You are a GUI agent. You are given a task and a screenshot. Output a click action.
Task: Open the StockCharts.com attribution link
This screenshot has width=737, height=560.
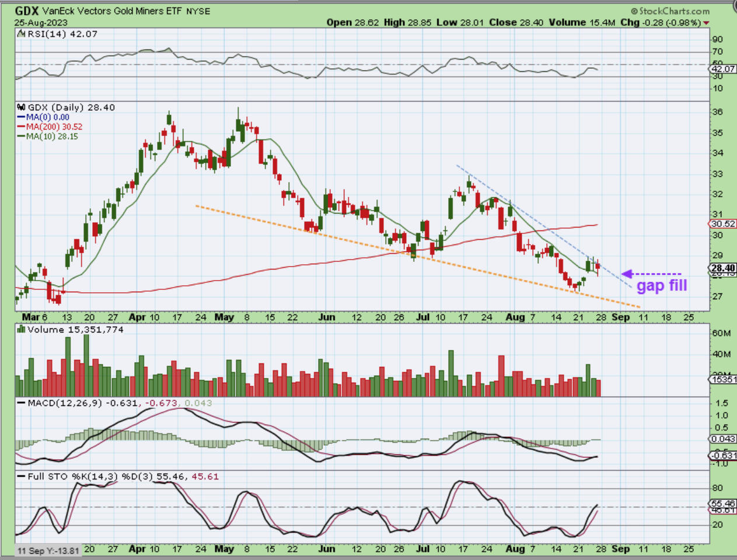[x=670, y=10]
